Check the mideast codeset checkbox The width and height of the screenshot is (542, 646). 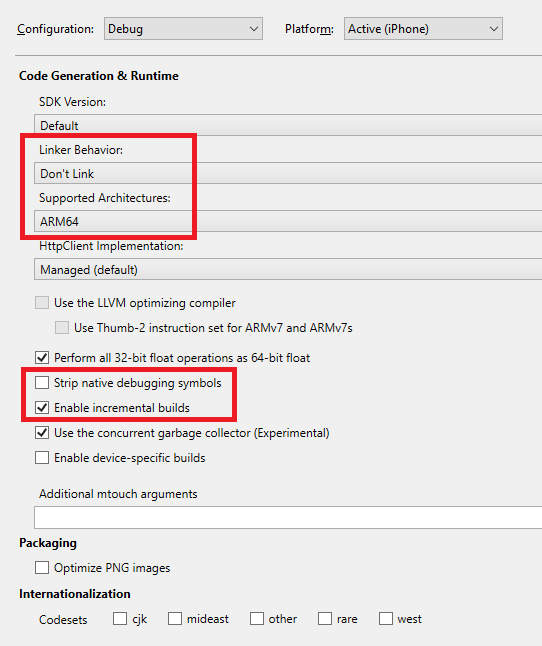coord(175,619)
